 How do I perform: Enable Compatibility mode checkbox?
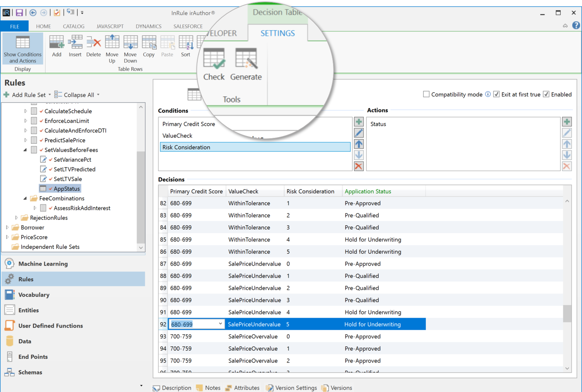pyautogui.click(x=426, y=94)
